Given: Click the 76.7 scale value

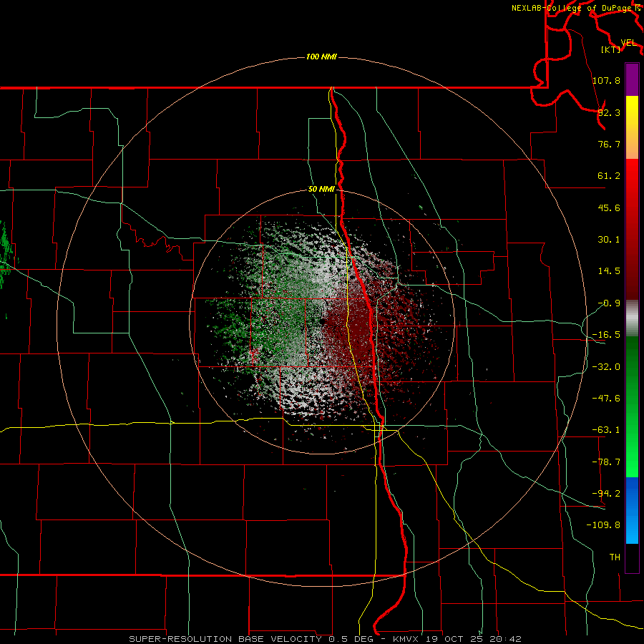Looking at the screenshot, I should click(x=609, y=144).
